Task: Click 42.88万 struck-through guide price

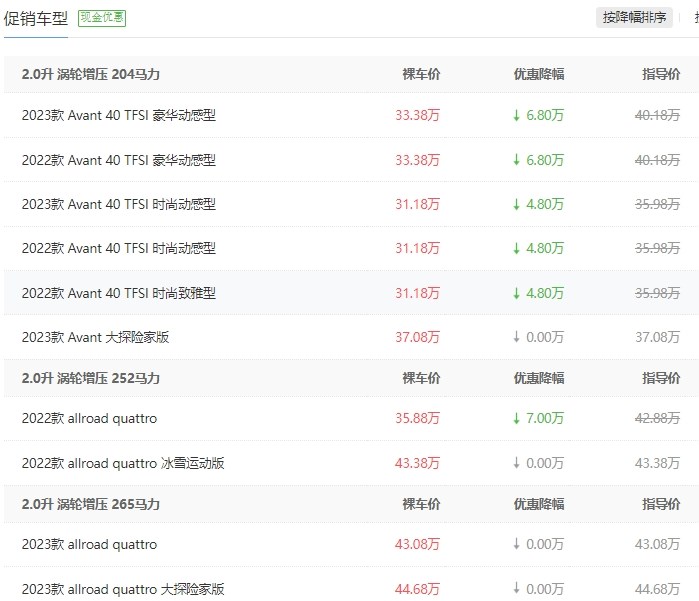Action: [x=658, y=418]
